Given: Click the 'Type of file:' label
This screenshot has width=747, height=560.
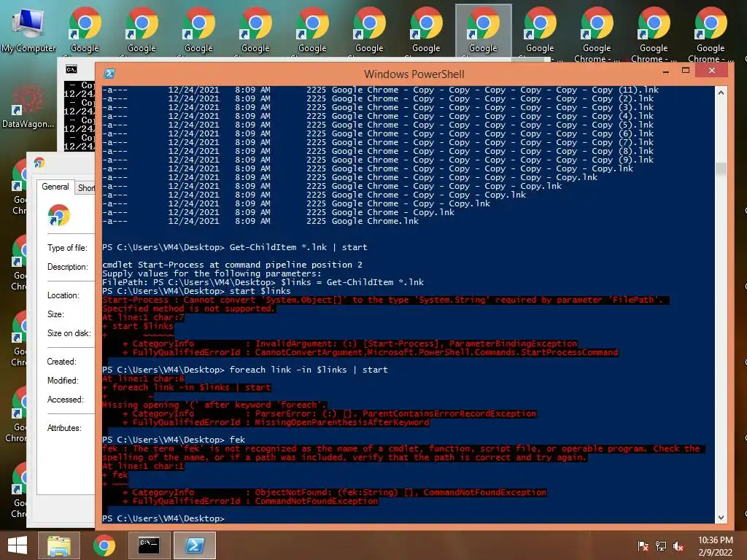Looking at the screenshot, I should pos(67,248).
